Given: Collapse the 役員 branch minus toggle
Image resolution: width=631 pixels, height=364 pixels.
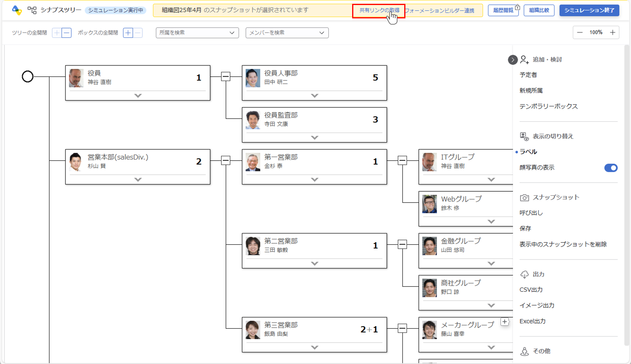Looking at the screenshot, I should pos(226,76).
